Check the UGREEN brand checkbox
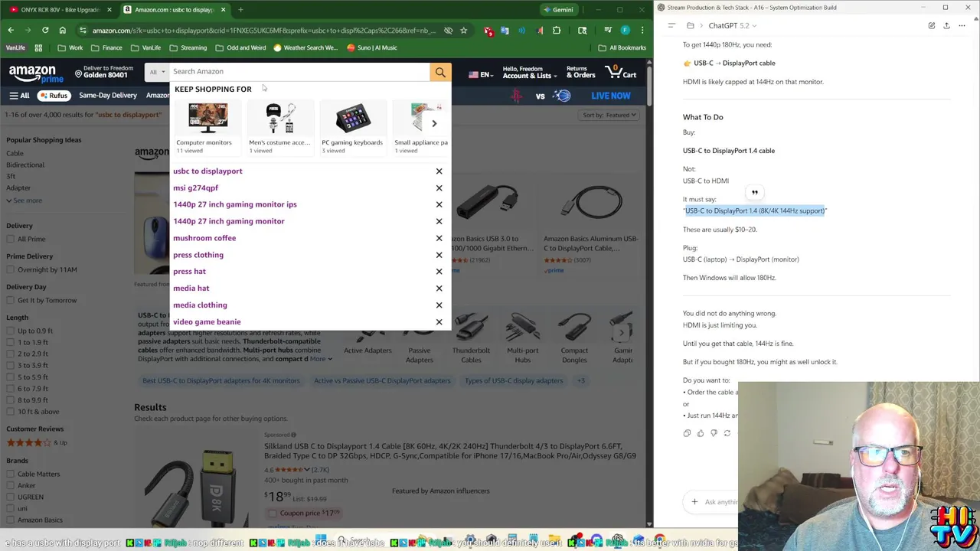The width and height of the screenshot is (980, 551). tap(11, 497)
